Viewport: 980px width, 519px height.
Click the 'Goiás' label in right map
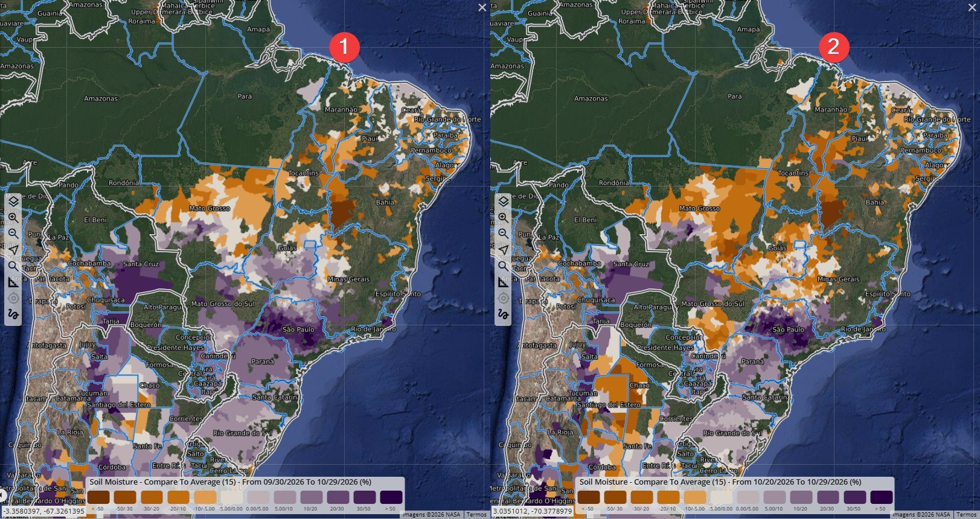pyautogui.click(x=777, y=248)
